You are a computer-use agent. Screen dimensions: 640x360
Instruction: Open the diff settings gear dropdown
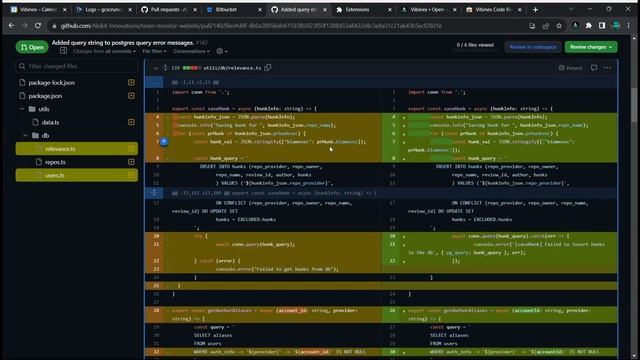coord(222,51)
